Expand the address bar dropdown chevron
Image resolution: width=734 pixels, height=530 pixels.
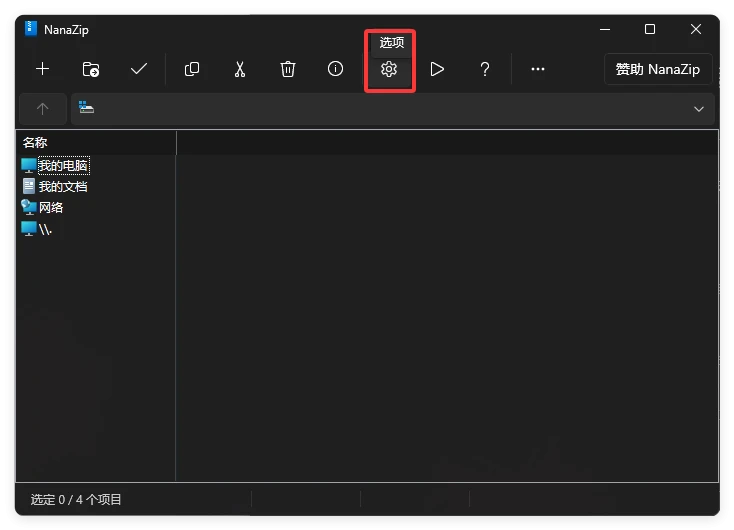click(699, 109)
